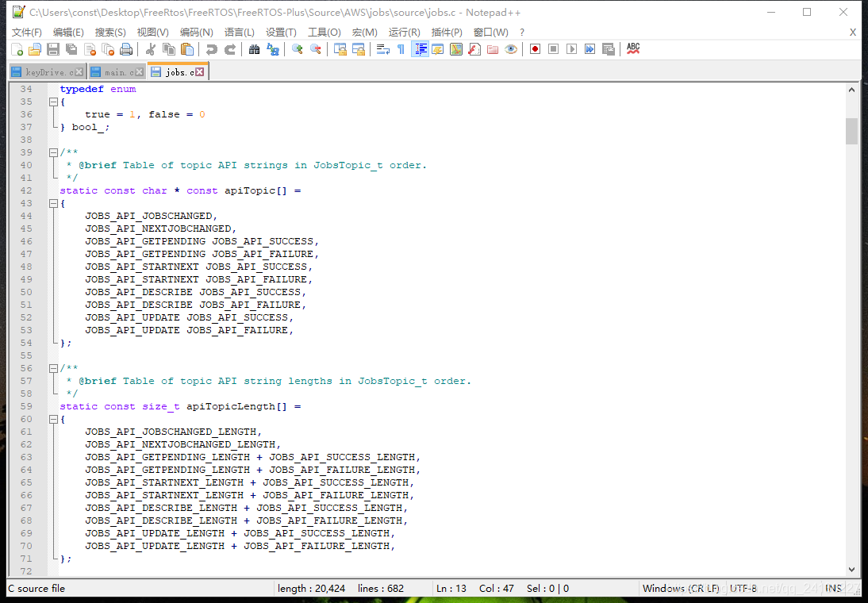Click the Zoom In magnifier icon

pyautogui.click(x=298, y=49)
